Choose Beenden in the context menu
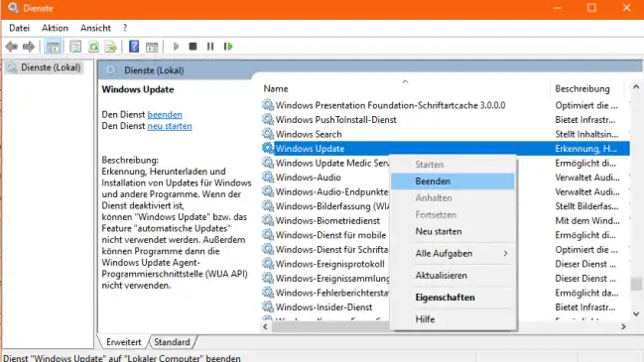 click(x=452, y=181)
